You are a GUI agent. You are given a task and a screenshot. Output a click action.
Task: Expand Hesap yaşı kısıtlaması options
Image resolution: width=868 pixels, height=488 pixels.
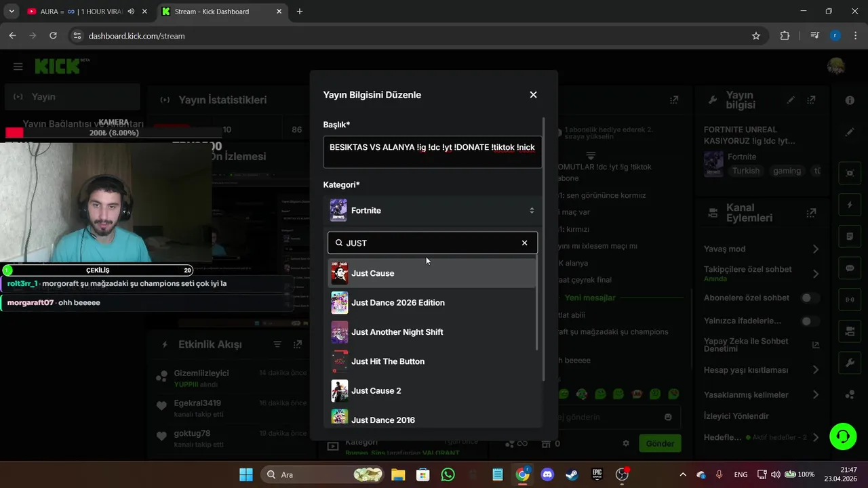816,370
